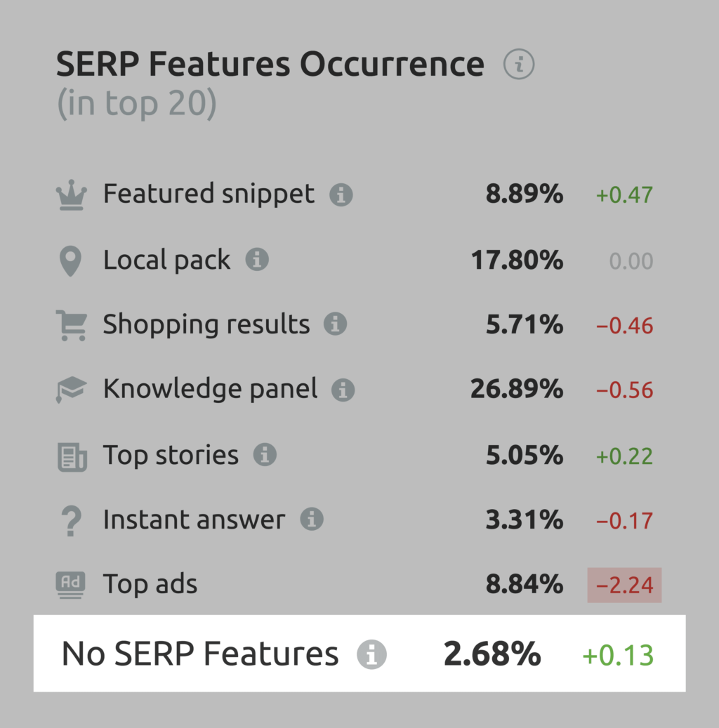Screen dimensions: 719x728
Task: Select the Featured snippet label
Action: tap(209, 194)
